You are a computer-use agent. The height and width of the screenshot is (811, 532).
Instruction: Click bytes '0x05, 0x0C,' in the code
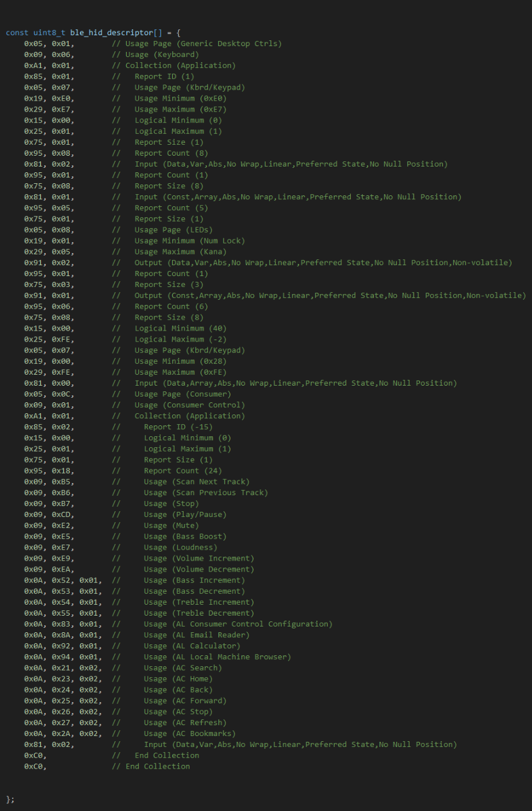coord(49,394)
